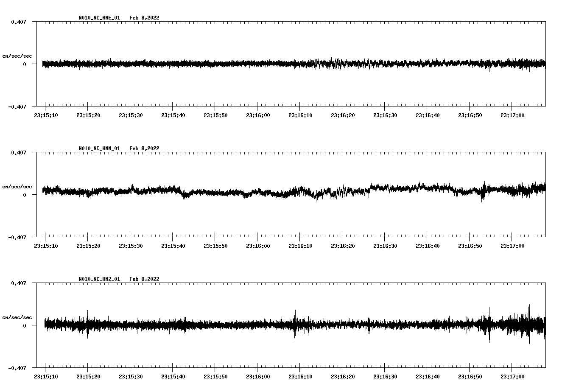
Task: Click the zero axis label on HNZ plot
Action: tap(25, 325)
